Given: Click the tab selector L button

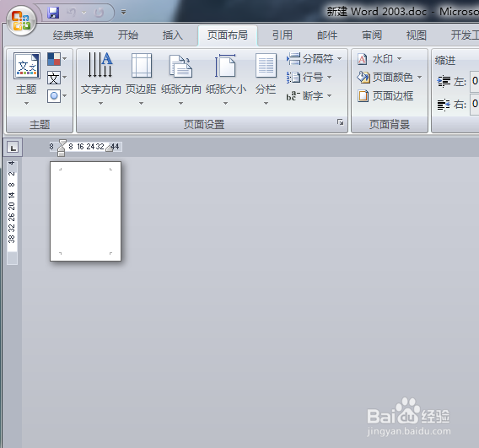Looking at the screenshot, I should pyautogui.click(x=13, y=148).
